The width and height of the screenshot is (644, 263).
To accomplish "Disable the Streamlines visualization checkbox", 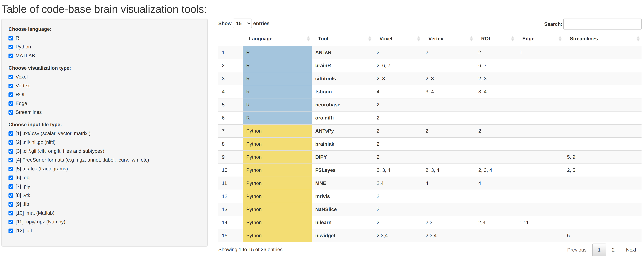I will (11, 113).
